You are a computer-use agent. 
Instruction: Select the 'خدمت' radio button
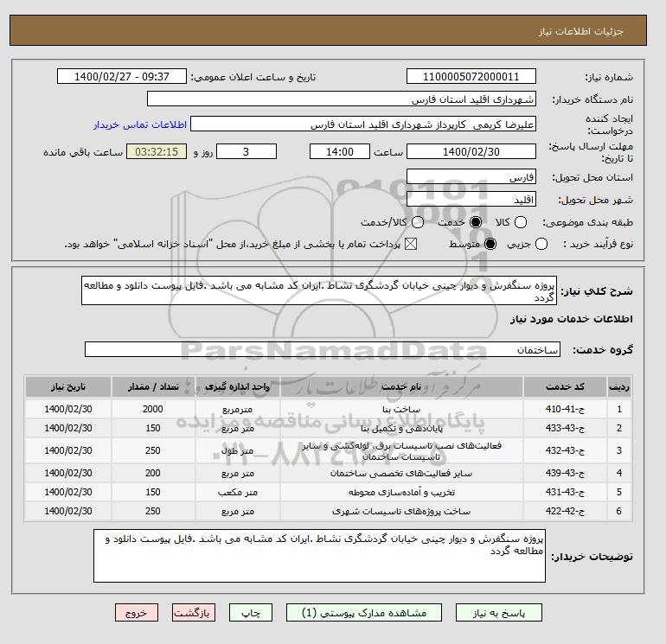point(476,222)
